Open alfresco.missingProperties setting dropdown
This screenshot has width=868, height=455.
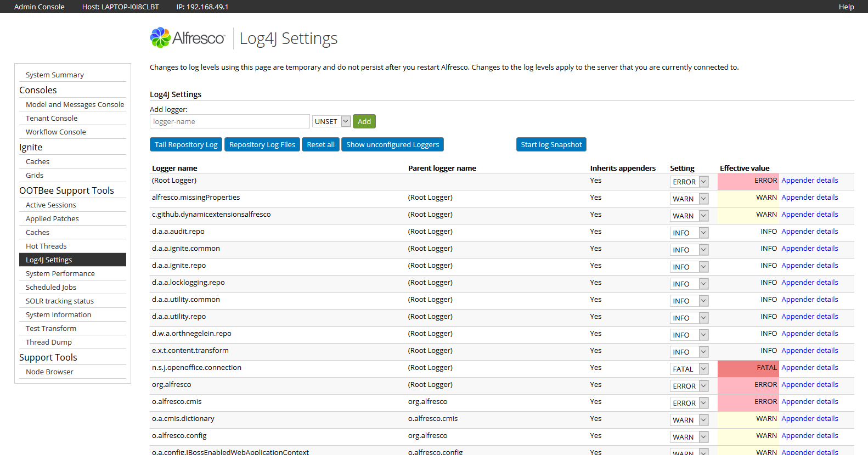(689, 199)
